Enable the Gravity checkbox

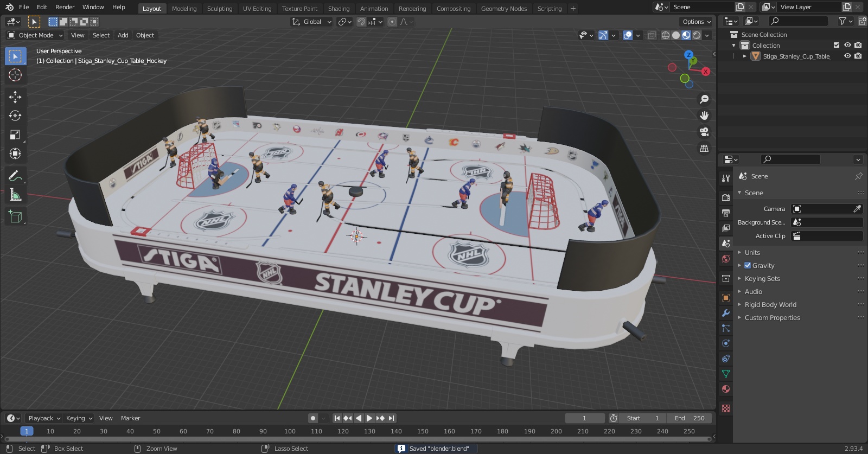point(748,265)
